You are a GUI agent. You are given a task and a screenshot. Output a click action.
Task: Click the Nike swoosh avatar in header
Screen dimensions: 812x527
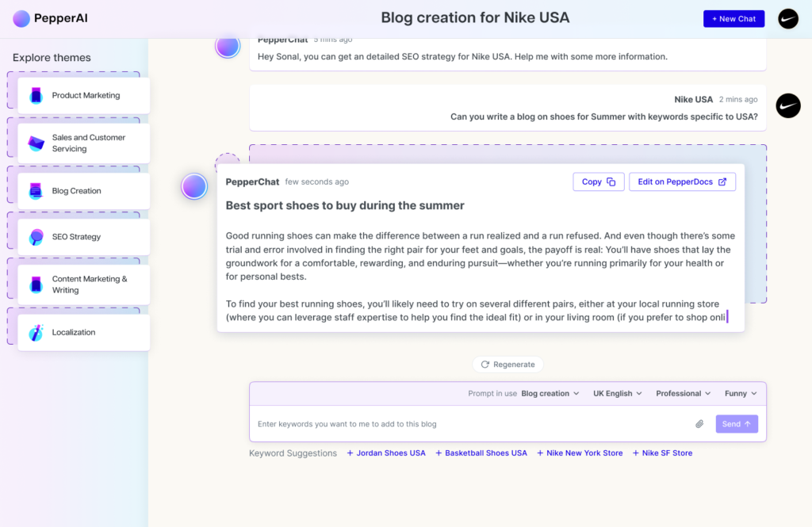[x=787, y=19]
